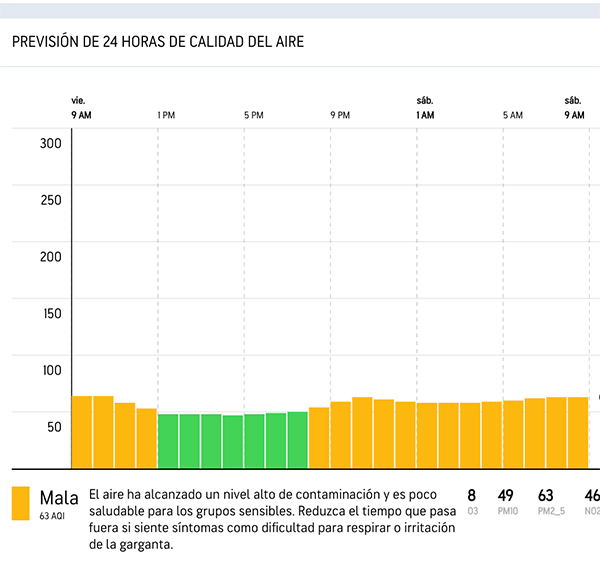The image size is (600, 566).
Task: Click the yellow Mala air quality swatch
Action: click(x=21, y=503)
